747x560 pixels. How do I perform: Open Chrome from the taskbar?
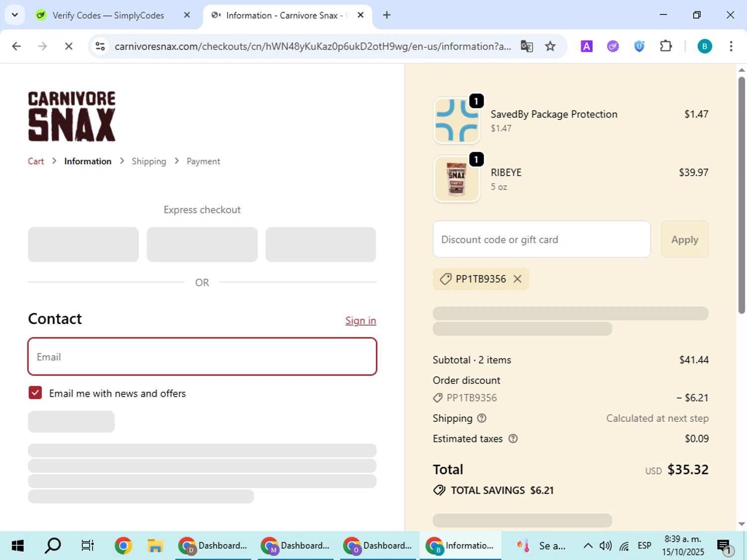(x=123, y=546)
